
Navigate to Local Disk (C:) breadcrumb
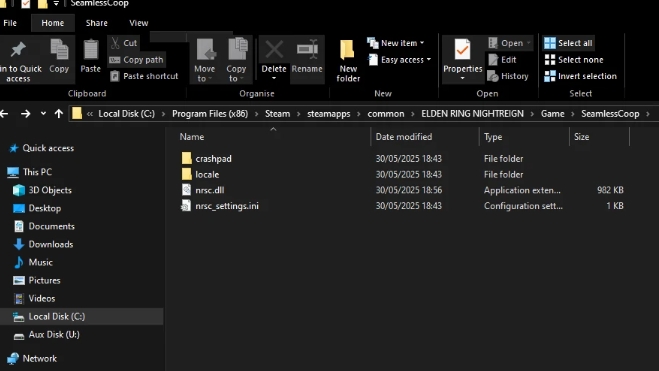tap(127, 114)
